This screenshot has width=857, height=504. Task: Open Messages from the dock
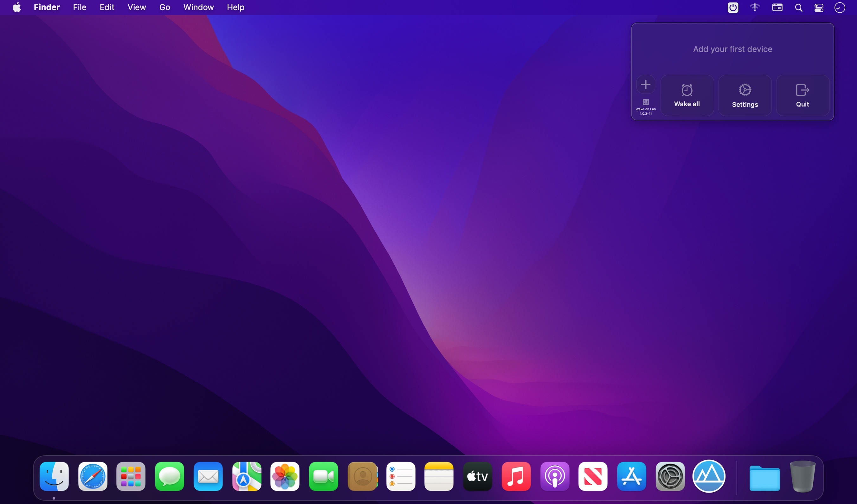point(169,476)
